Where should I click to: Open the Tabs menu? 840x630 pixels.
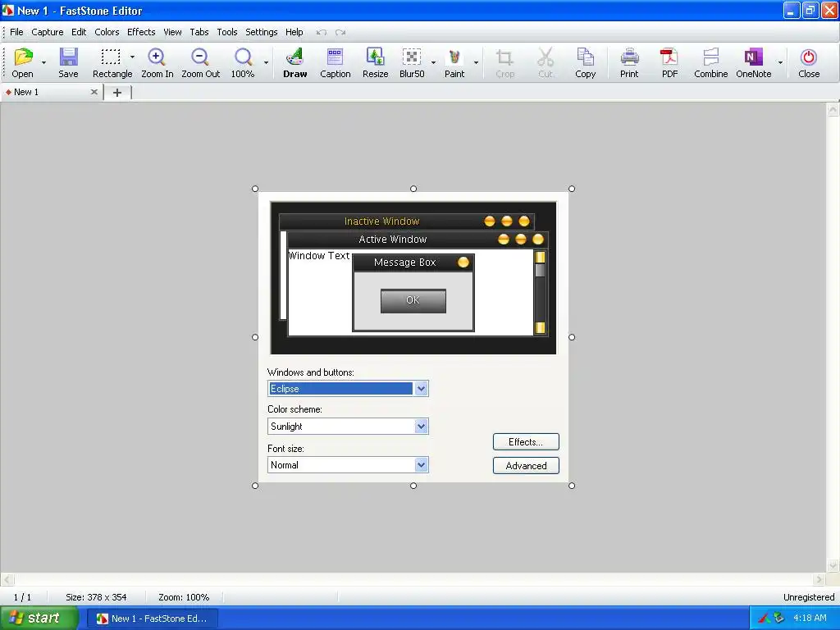pos(199,32)
